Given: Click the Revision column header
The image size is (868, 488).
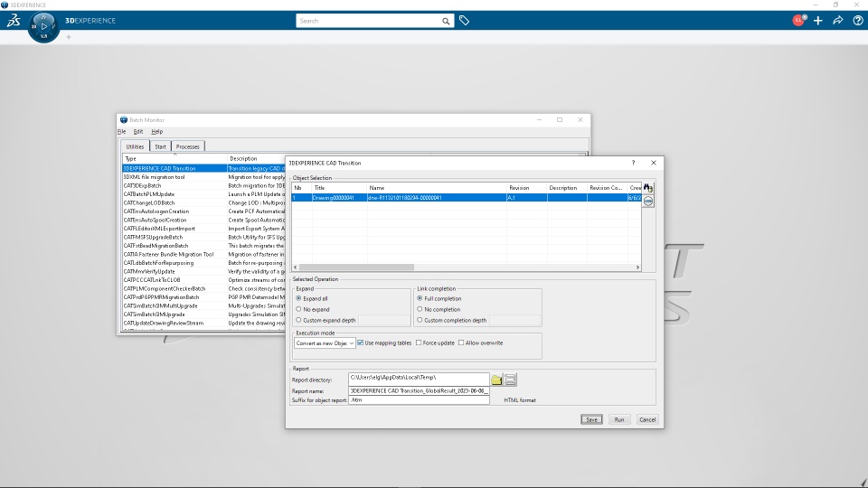Looking at the screenshot, I should pos(526,188).
